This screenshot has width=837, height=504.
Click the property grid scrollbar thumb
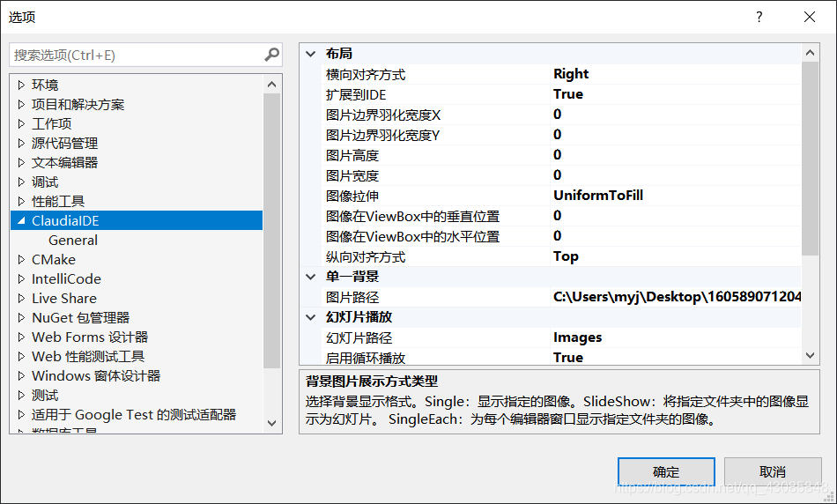tap(810, 158)
